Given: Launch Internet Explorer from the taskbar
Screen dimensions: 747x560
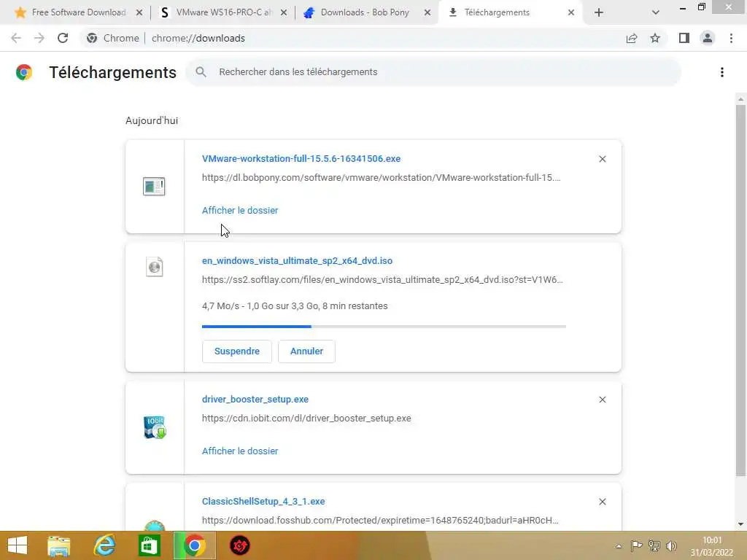Looking at the screenshot, I should pos(104,545).
